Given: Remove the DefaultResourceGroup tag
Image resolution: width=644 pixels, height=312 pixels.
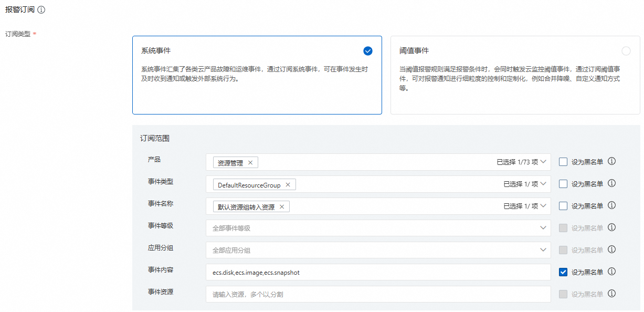Looking at the screenshot, I should (288, 185).
